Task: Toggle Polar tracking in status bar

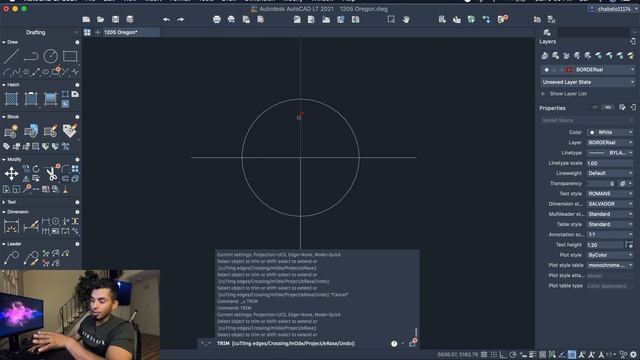Action: pyautogui.click(x=513, y=354)
